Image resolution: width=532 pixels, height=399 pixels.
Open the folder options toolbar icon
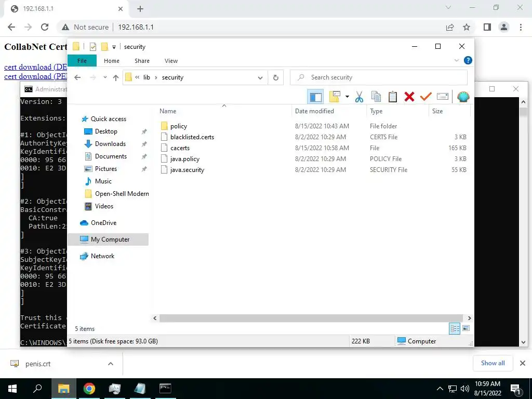335,97
